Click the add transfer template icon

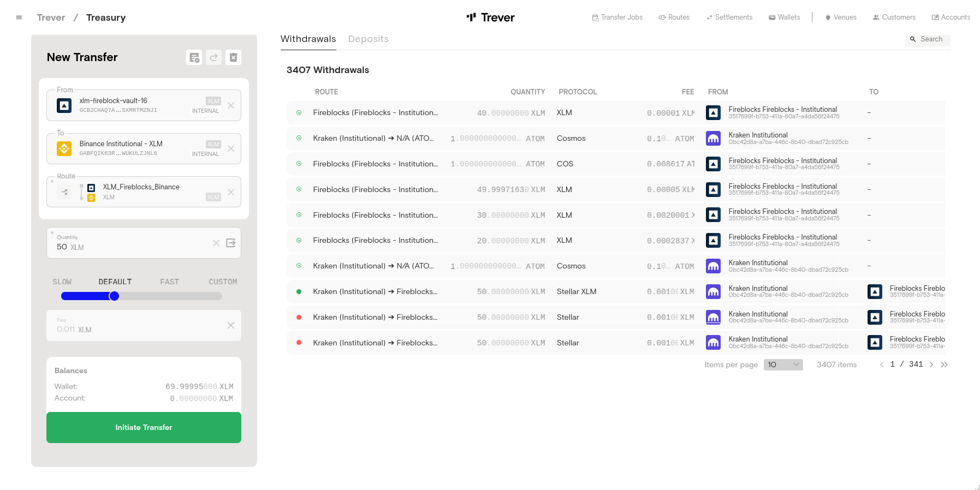click(194, 57)
